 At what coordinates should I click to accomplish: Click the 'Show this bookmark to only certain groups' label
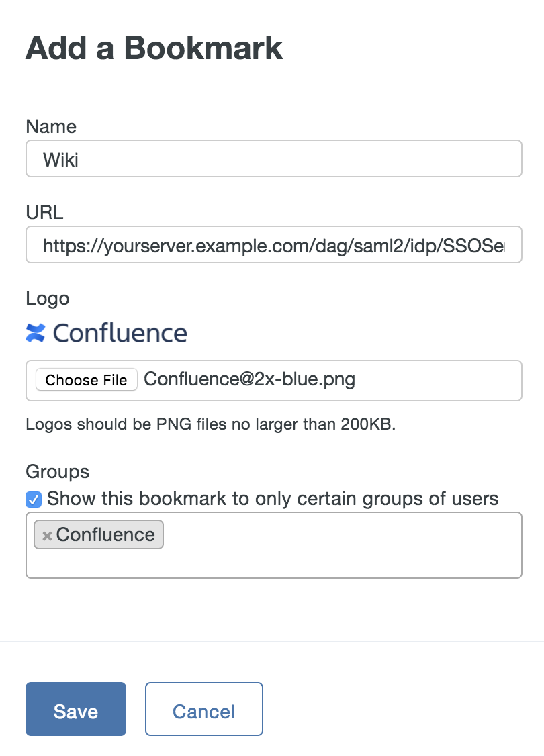tap(273, 499)
